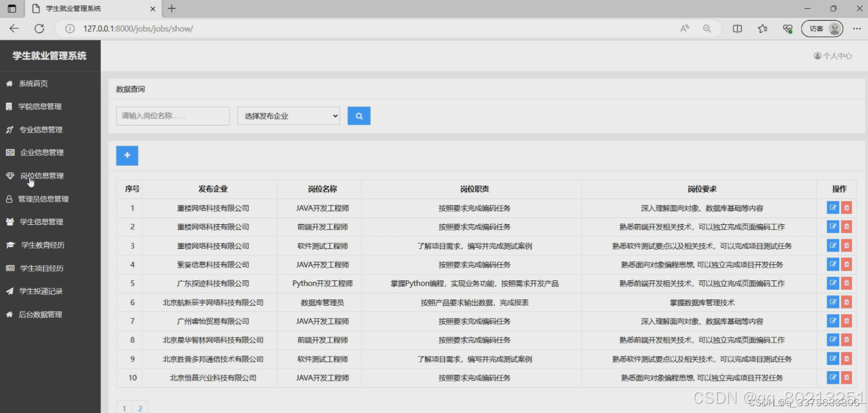The width and height of the screenshot is (868, 413).
Task: Edit row 4 紫葵信息科技 entry
Action: click(833, 264)
